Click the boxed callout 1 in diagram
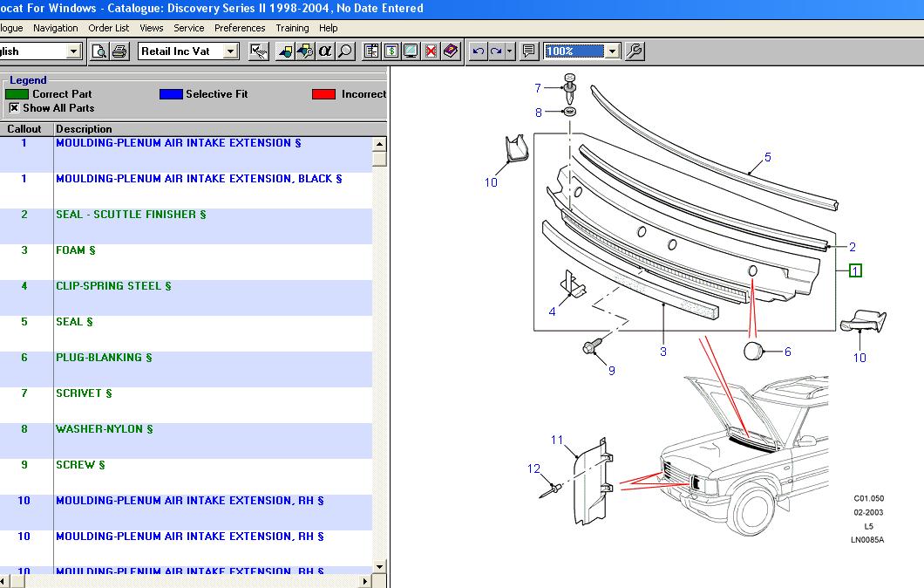Screen dimensions: 924x588 click(x=855, y=270)
